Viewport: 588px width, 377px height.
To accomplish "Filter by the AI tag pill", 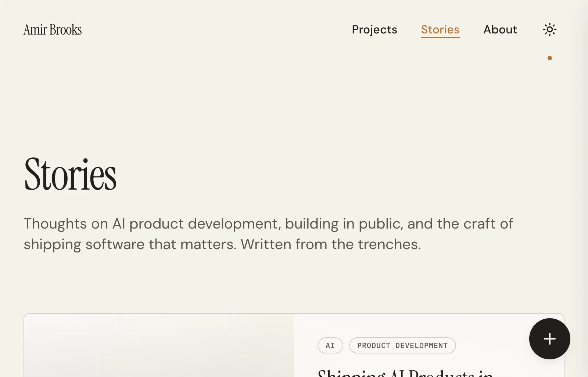I will click(330, 345).
